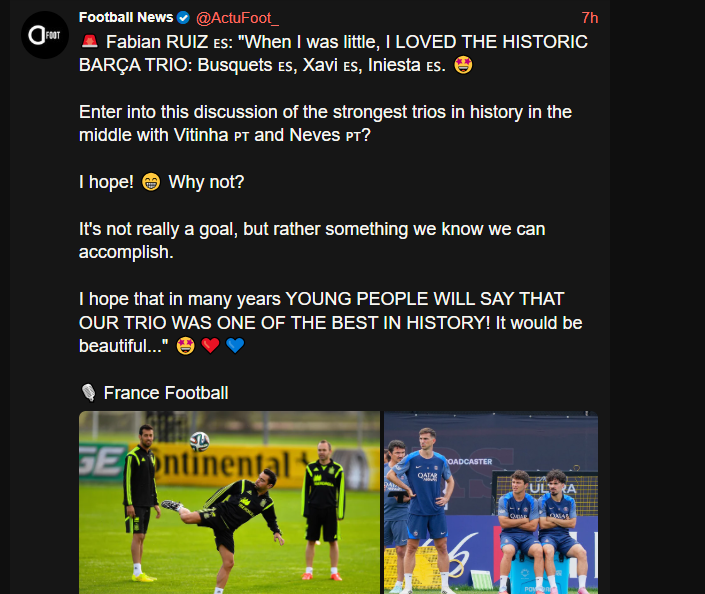Click the 7h post timestamp
This screenshot has height=594, width=705.
point(589,18)
